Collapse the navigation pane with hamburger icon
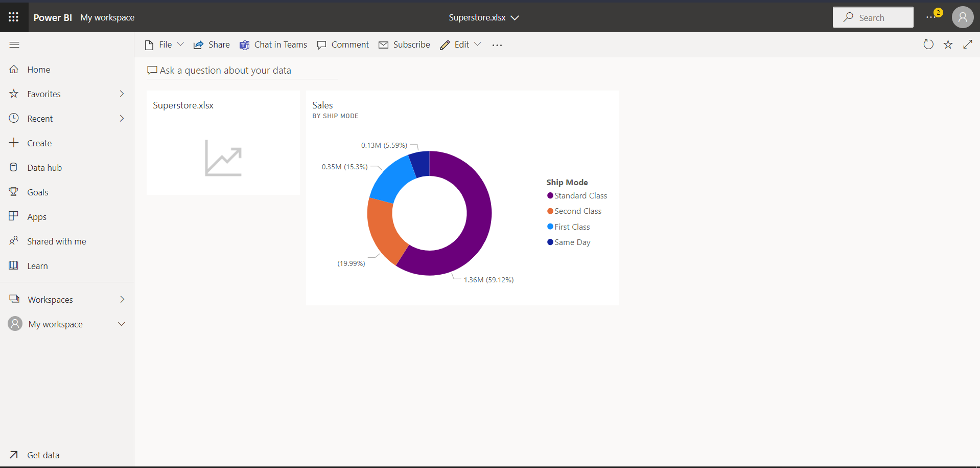Image resolution: width=980 pixels, height=468 pixels. (14, 44)
